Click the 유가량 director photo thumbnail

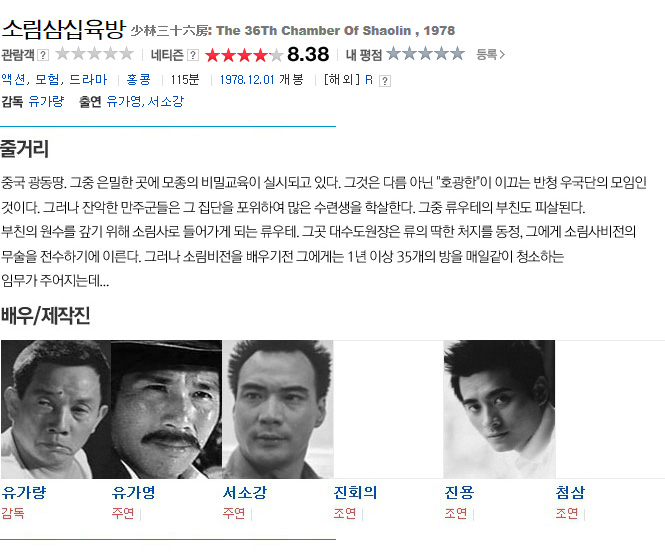[56, 409]
